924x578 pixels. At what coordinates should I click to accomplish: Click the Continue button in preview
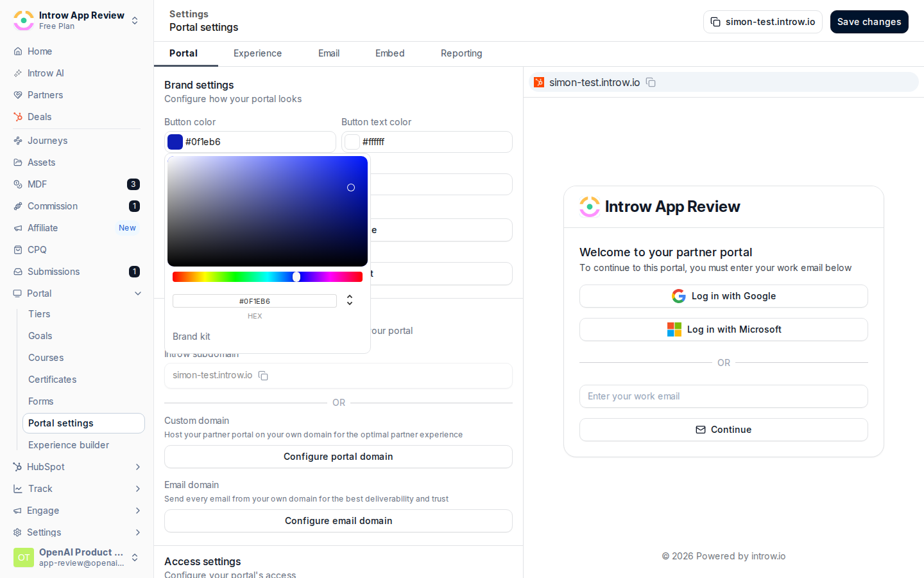[x=724, y=430]
